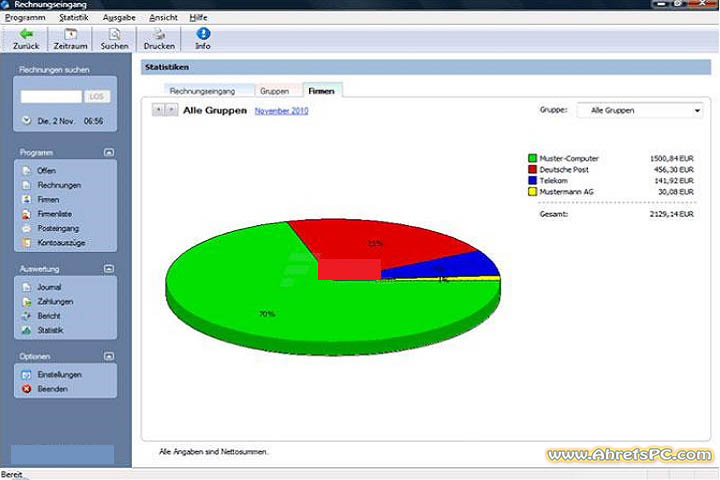This screenshot has width=720, height=480.
Task: Collapse the Optionen sidebar panel
Action: [109, 356]
